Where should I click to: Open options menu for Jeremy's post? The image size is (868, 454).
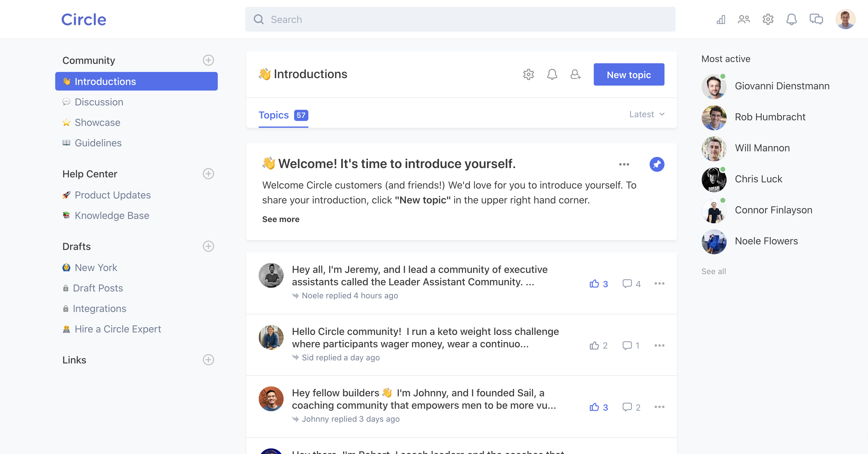[660, 283]
